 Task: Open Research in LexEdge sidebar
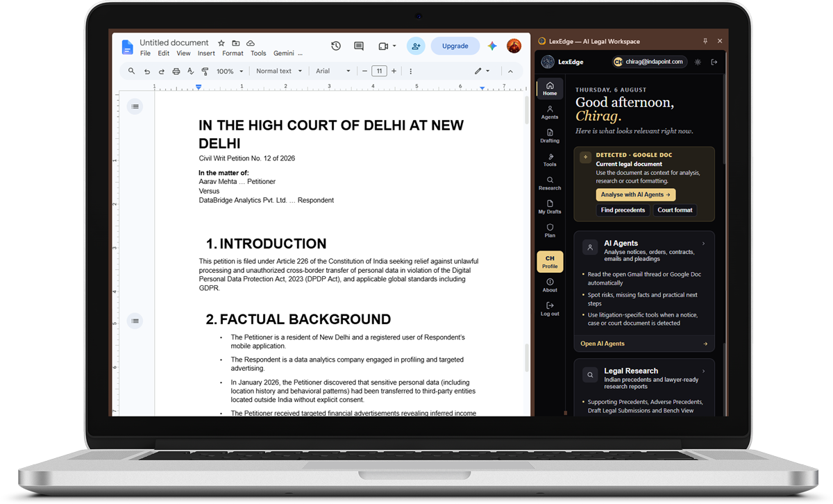click(550, 183)
